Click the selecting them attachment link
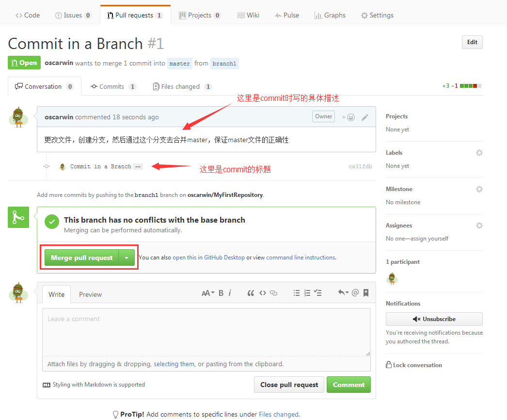 click(174, 364)
